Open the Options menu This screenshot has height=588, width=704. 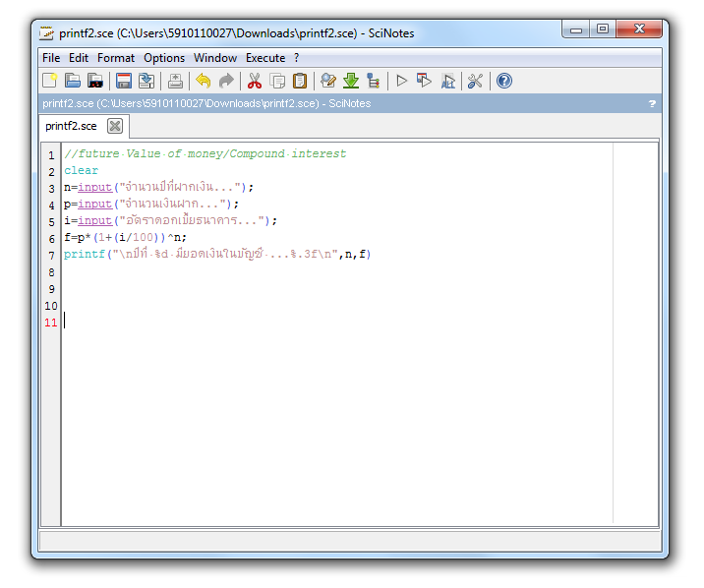click(x=164, y=58)
